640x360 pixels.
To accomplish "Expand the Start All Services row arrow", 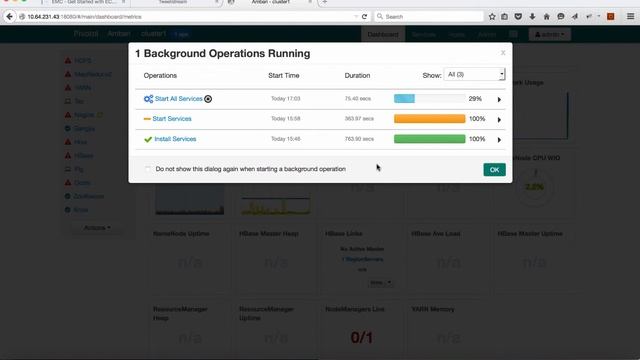I will [x=499, y=99].
